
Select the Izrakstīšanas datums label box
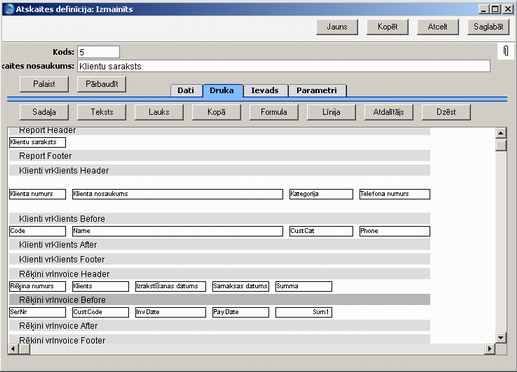pos(171,286)
